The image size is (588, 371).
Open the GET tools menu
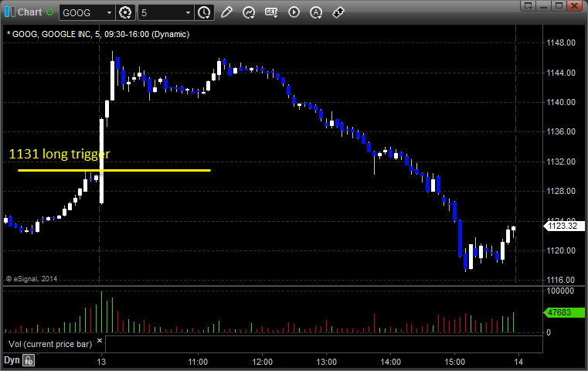click(271, 12)
